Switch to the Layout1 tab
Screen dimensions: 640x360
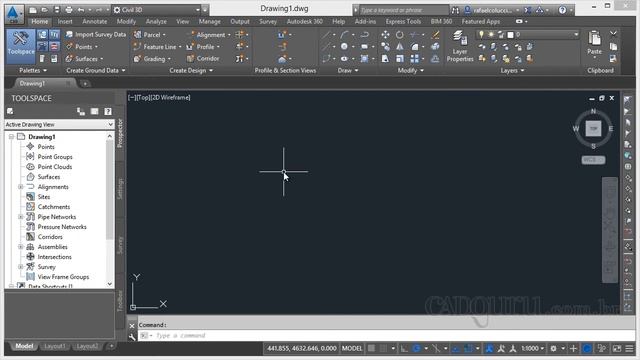[x=55, y=346]
